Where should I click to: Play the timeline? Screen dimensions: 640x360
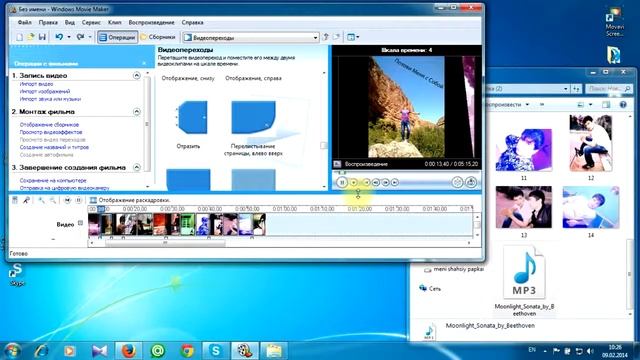coord(78,200)
